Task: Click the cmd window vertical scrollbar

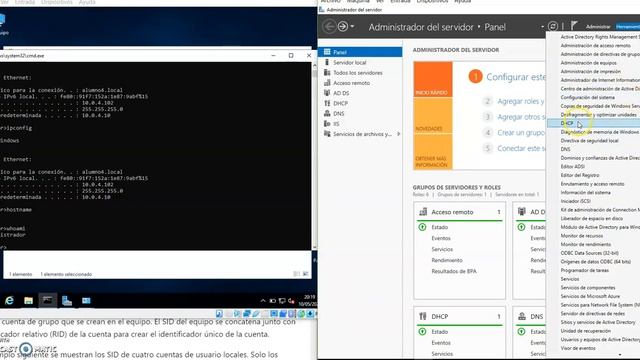Action: 314,156
